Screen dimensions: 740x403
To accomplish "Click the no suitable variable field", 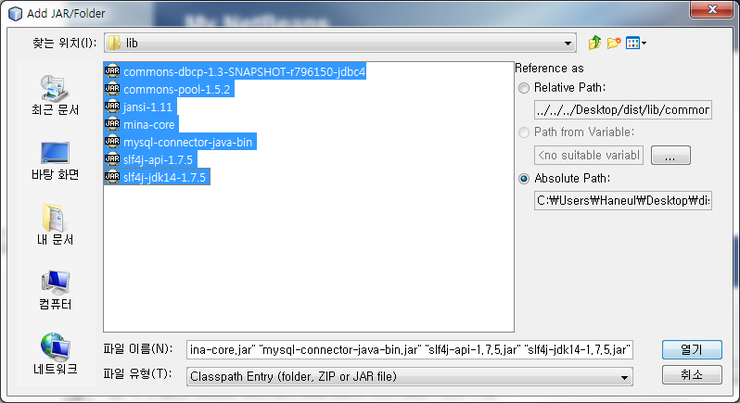I will coord(589,155).
